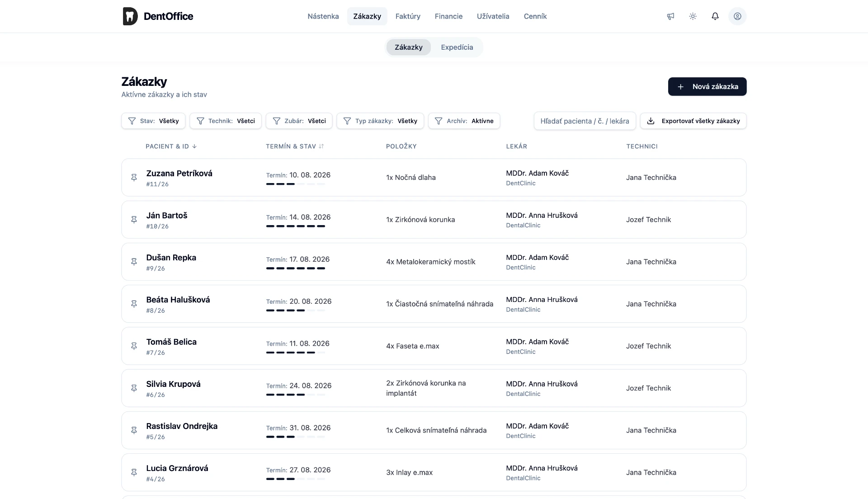Pin Ján Bartoš order
This screenshot has height=499, width=868.
[x=134, y=220]
